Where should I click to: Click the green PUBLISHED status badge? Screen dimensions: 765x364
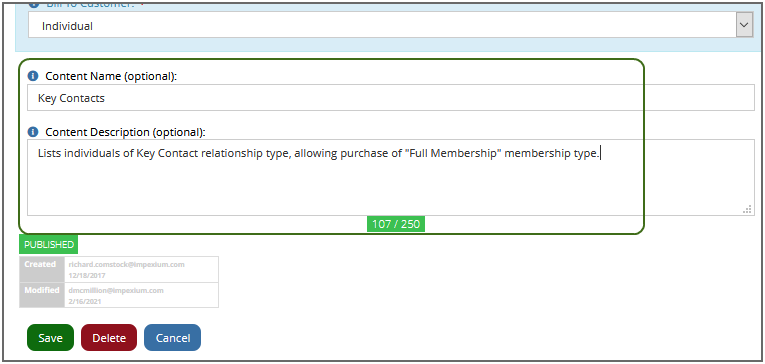[x=49, y=244]
